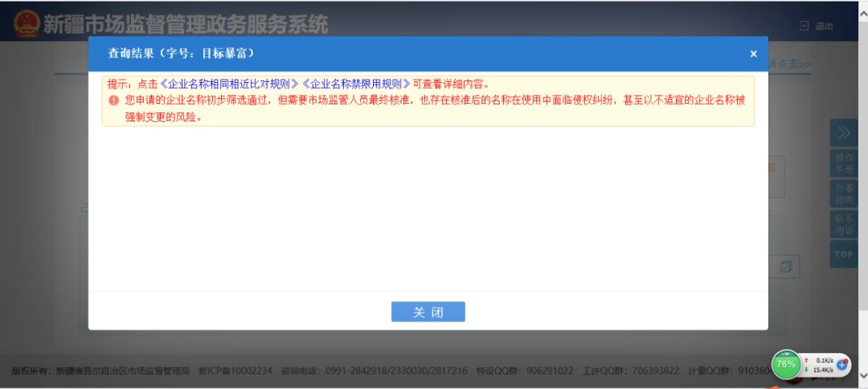868x389 pixels.
Task: Click the green 76% circle widget
Action: [x=785, y=364]
